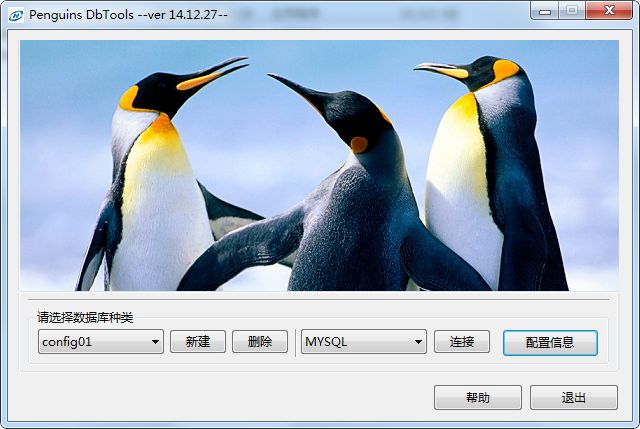
Task: Click the 新建 (New) button
Action: [x=198, y=342]
